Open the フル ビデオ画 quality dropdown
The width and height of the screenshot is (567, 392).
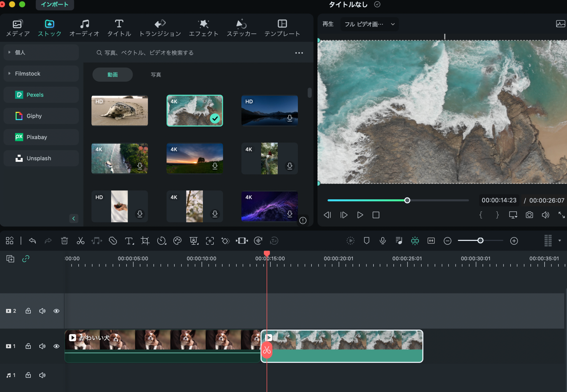[x=369, y=24]
